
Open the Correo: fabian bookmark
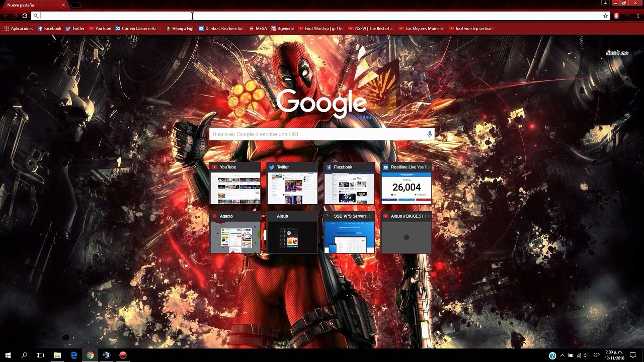(138, 29)
